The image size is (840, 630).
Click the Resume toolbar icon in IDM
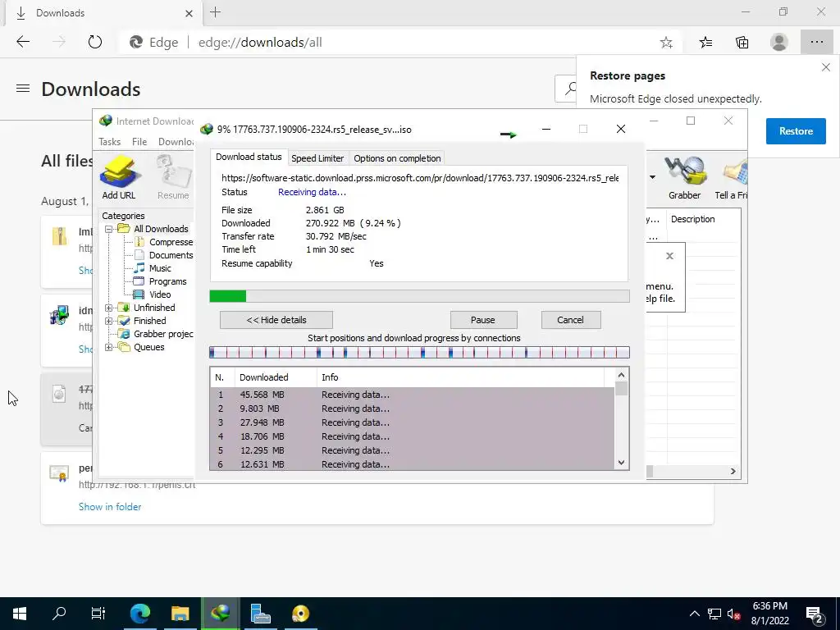[173, 177]
